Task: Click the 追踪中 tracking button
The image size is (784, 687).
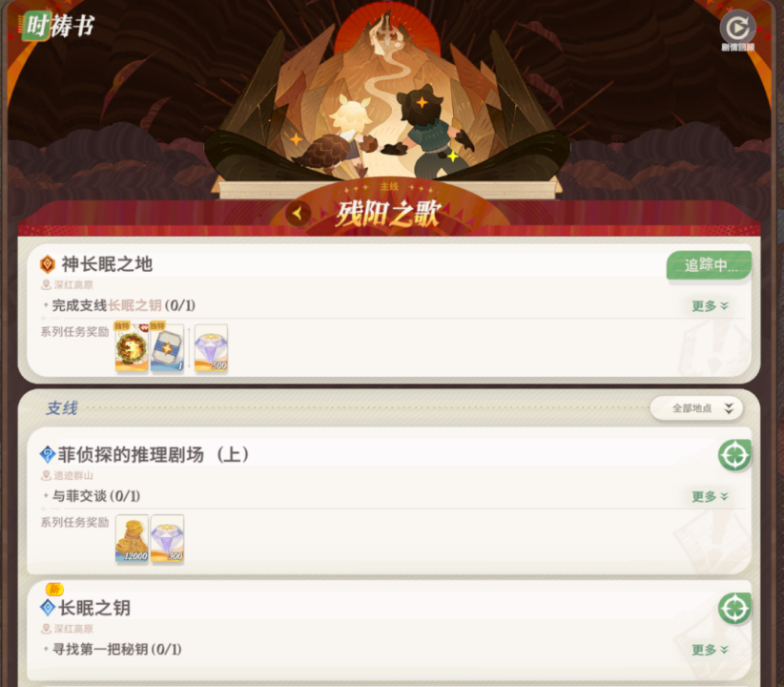Action: pos(709,265)
